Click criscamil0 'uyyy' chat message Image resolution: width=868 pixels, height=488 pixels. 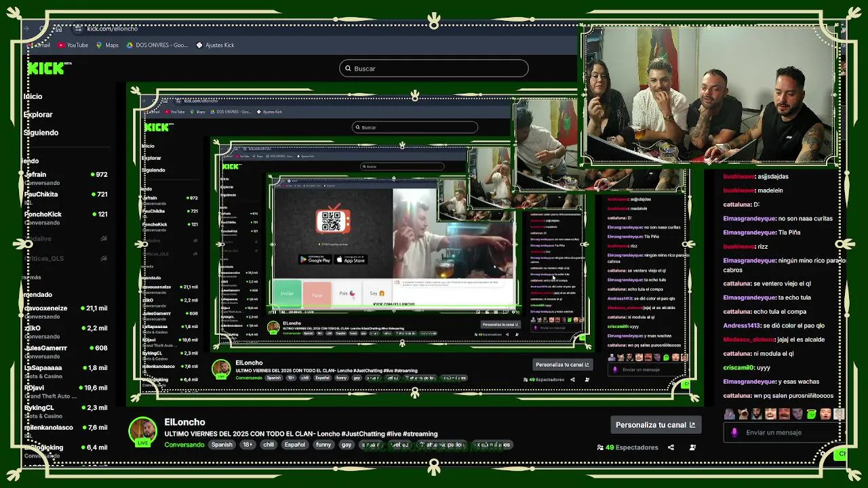click(747, 367)
